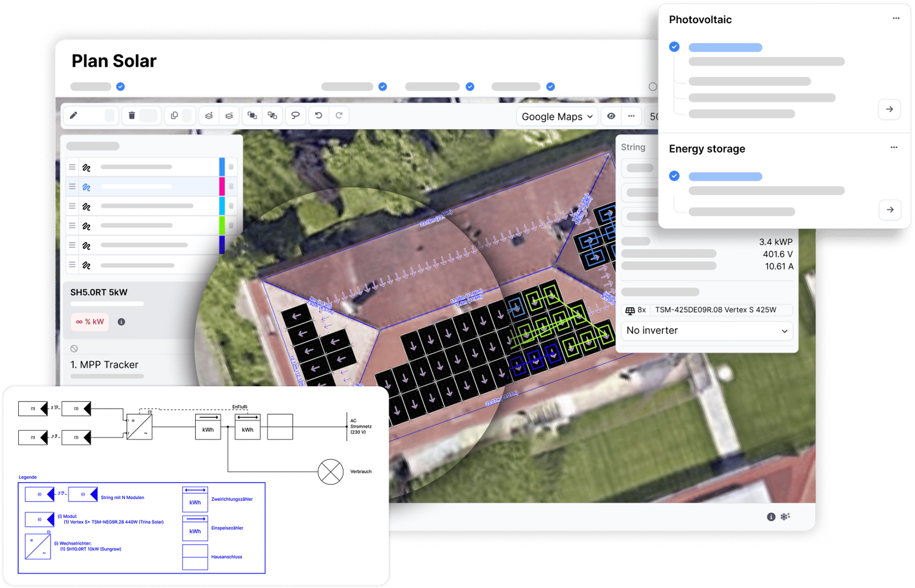Viewport: 915px width, 588px height.
Task: Click the solar module icon beside 8x
Action: coord(630,310)
